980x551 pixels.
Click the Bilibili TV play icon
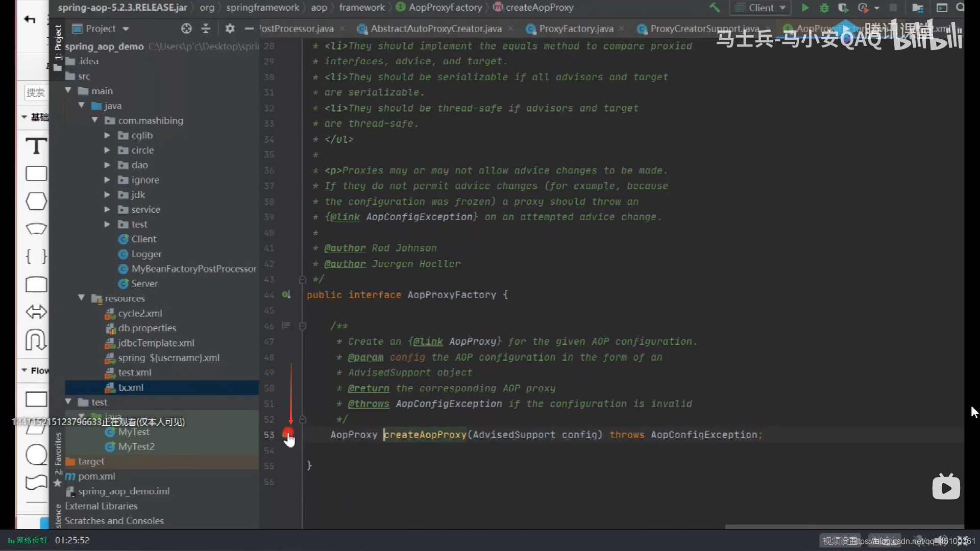click(x=946, y=487)
